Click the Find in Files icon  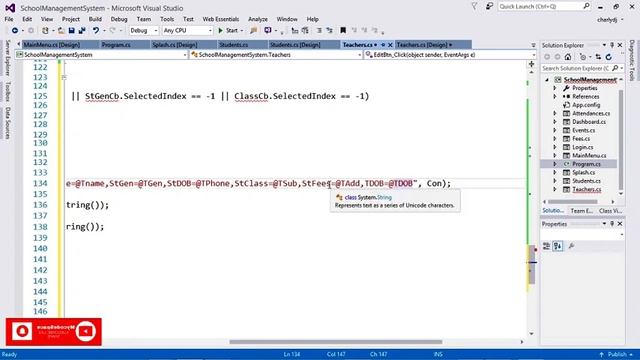(x=253, y=31)
